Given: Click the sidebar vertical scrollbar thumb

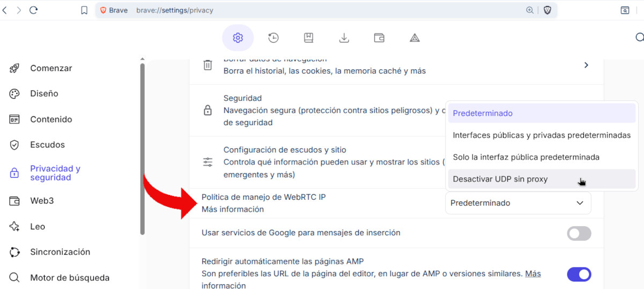Looking at the screenshot, I should coord(142,149).
